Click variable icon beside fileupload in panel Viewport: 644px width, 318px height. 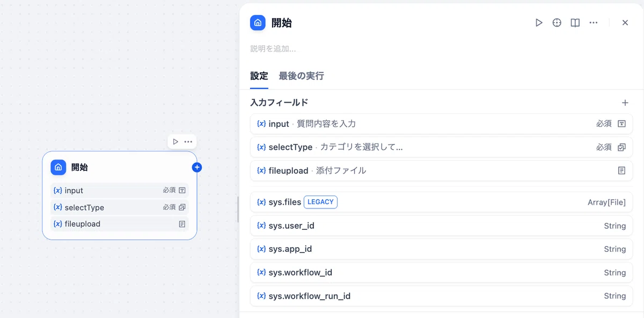[x=261, y=171]
